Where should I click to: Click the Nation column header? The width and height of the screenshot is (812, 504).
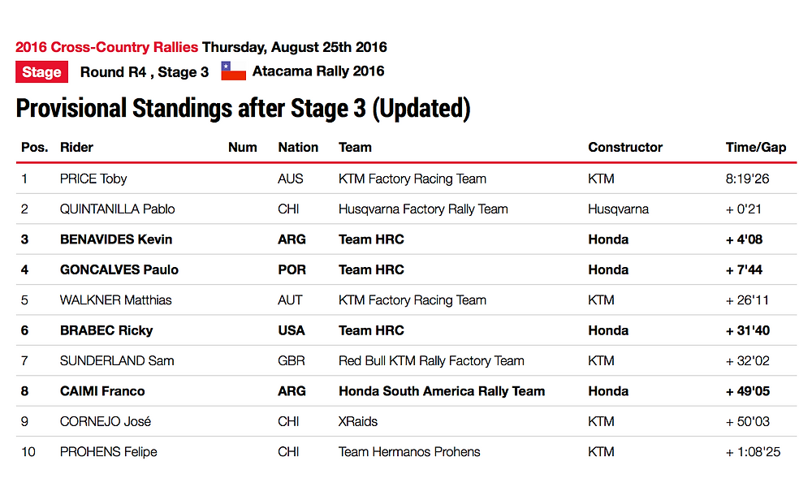coord(298,147)
